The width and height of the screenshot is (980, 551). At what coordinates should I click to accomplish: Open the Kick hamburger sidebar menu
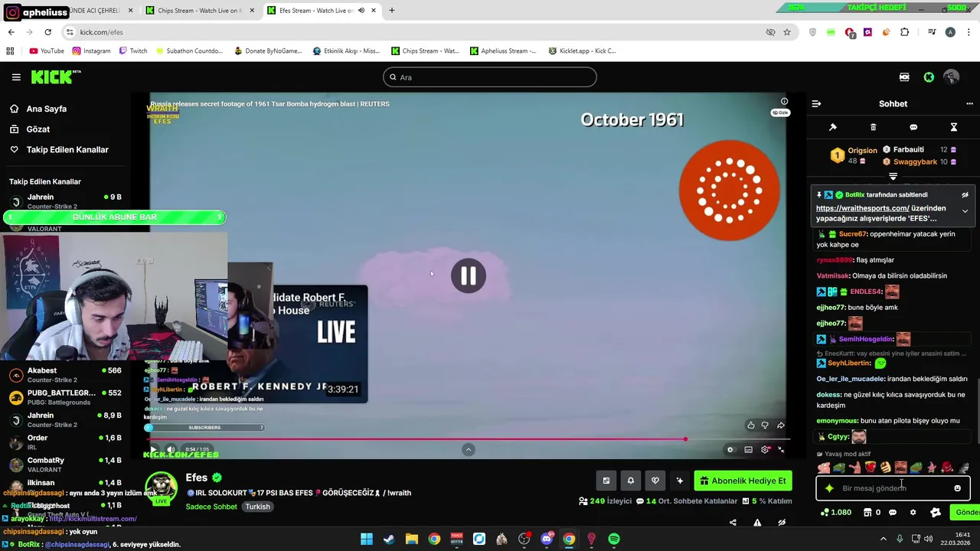[16, 77]
